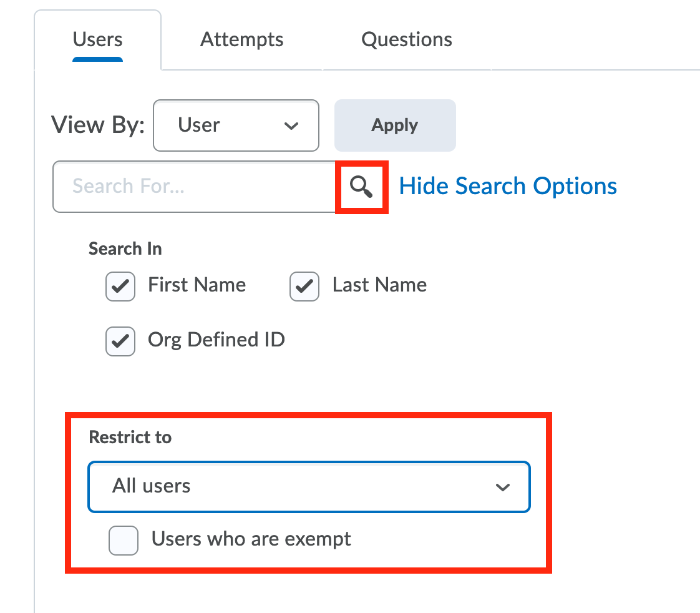Image resolution: width=700 pixels, height=613 pixels.
Task: Click the Users who are exempt label
Action: tap(250, 539)
